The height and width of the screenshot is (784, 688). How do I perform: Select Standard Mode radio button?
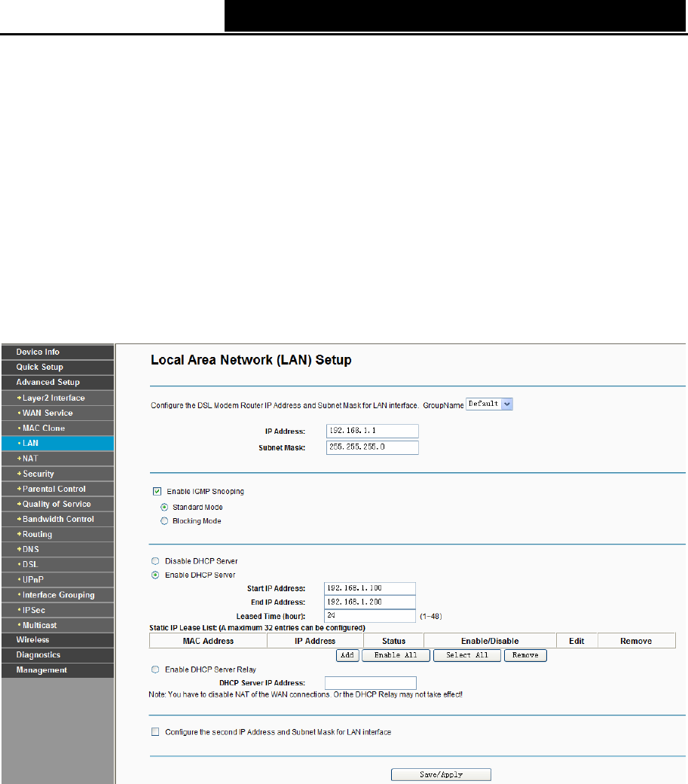tap(165, 507)
